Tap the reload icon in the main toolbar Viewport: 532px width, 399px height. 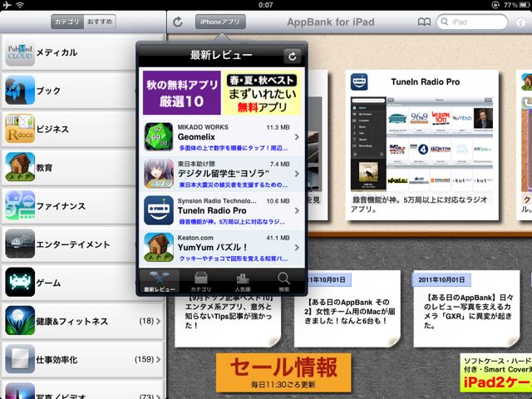click(x=178, y=22)
